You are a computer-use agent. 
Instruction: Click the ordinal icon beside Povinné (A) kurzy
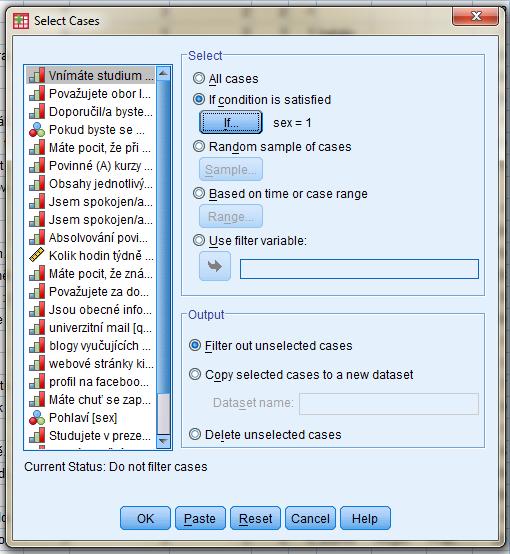pos(37,165)
